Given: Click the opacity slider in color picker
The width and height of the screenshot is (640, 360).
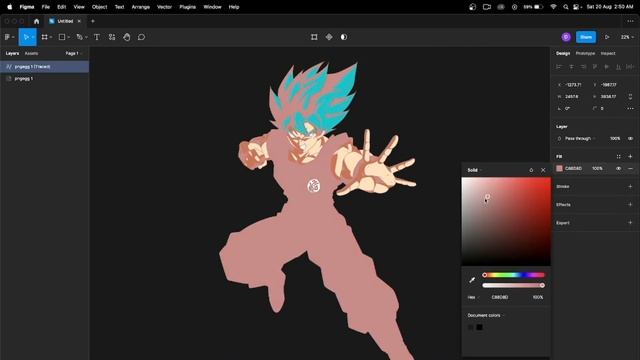Looking at the screenshot, I should (513, 285).
